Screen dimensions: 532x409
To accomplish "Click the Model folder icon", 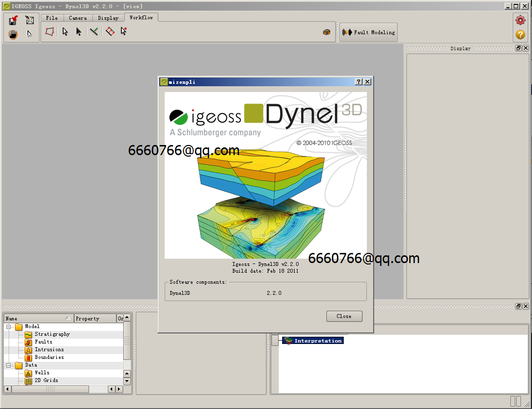I will tap(19, 327).
